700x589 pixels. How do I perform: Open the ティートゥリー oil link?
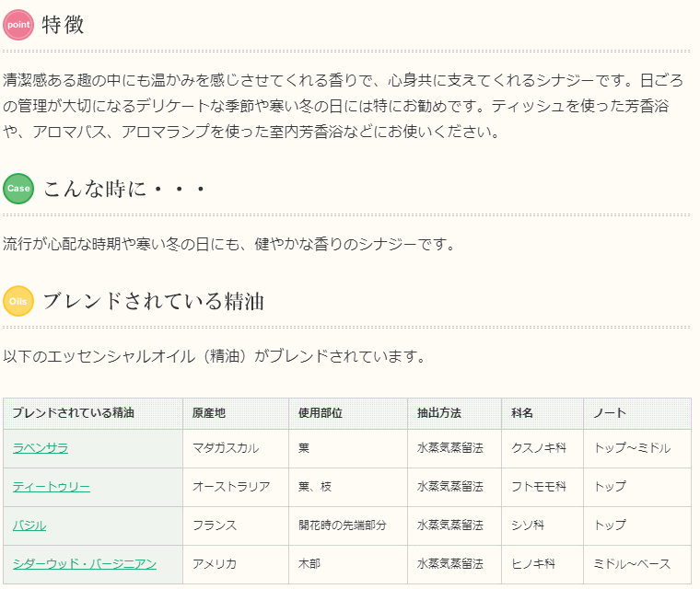click(52, 487)
